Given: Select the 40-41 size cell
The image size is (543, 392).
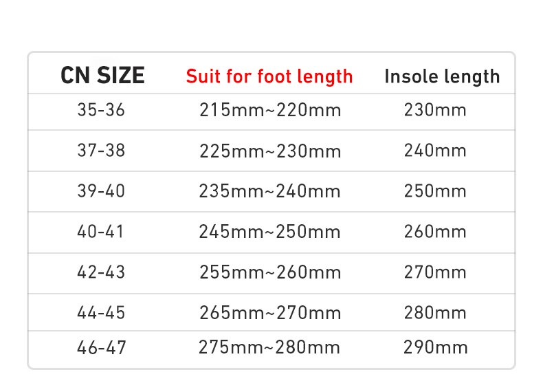Looking at the screenshot, I should point(101,232).
